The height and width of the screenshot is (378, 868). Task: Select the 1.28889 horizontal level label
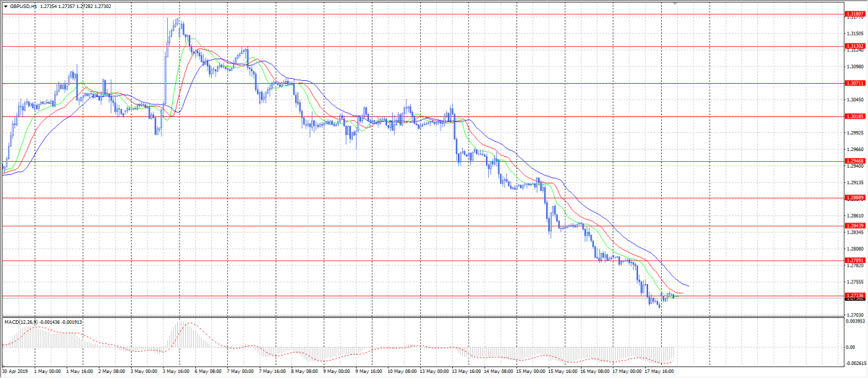[854, 197]
